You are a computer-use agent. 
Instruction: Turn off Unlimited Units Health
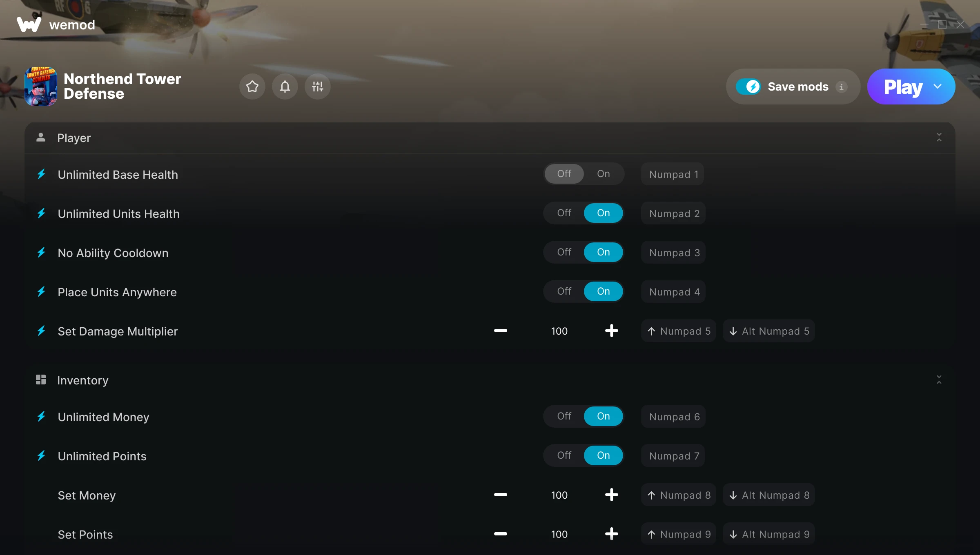564,213
